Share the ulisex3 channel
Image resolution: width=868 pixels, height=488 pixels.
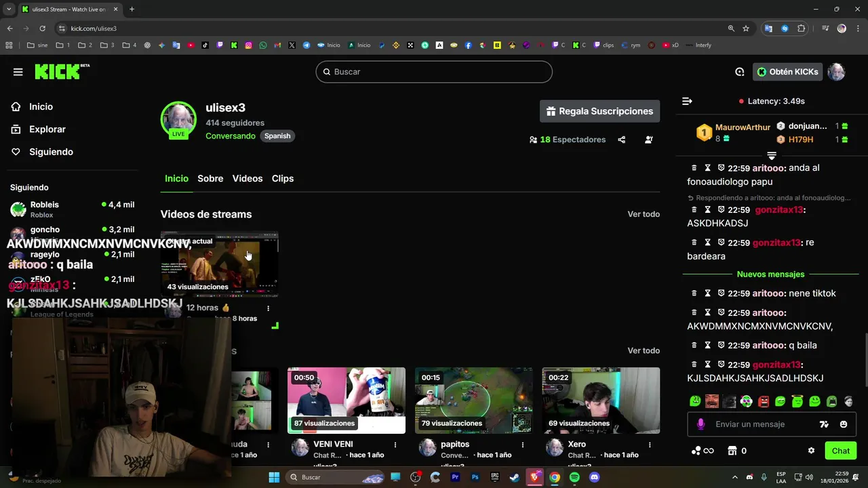click(622, 140)
